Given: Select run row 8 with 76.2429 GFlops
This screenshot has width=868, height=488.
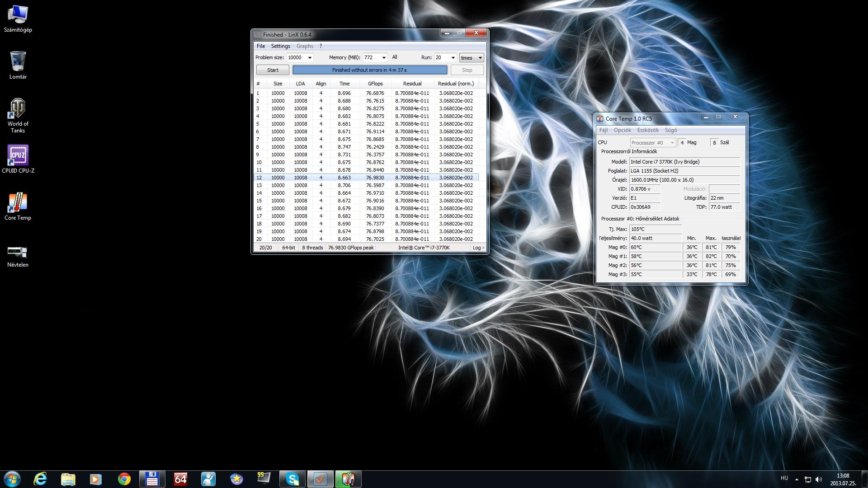Looking at the screenshot, I should coord(366,147).
